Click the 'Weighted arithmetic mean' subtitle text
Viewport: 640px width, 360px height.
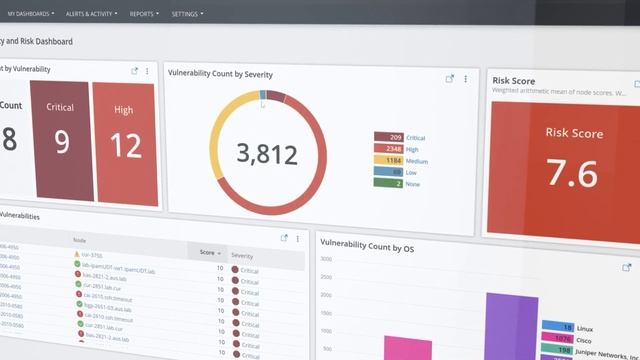tap(558, 92)
